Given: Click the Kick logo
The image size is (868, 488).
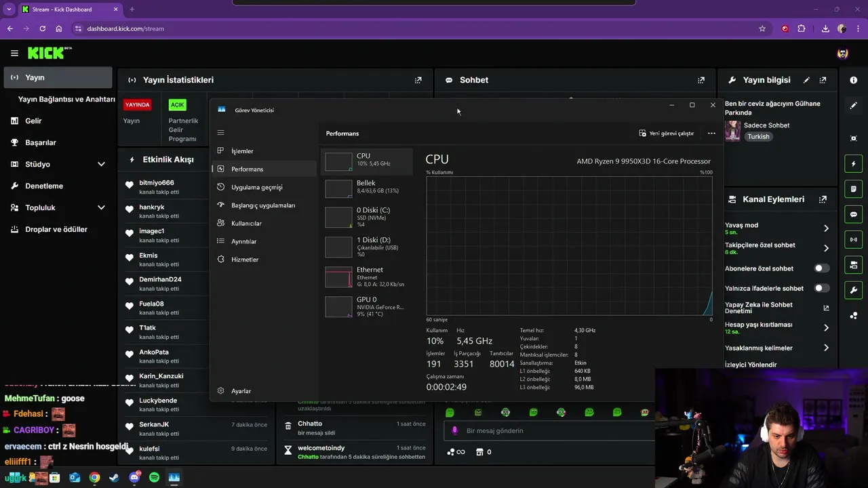Looking at the screenshot, I should (50, 53).
